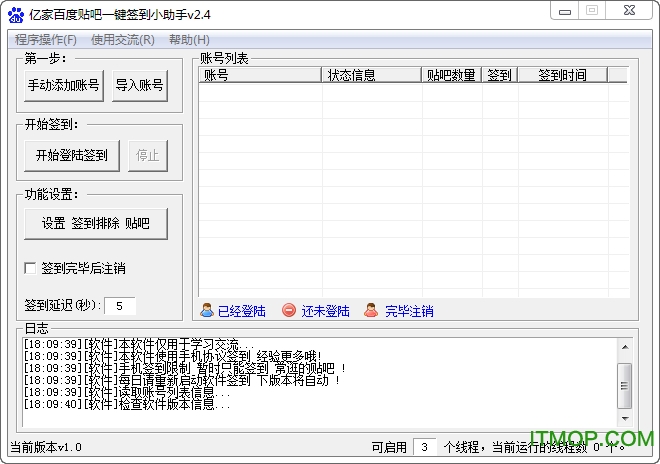Click the 完毕注销 legend label
Viewport: 660px width, 464px height.
[409, 311]
